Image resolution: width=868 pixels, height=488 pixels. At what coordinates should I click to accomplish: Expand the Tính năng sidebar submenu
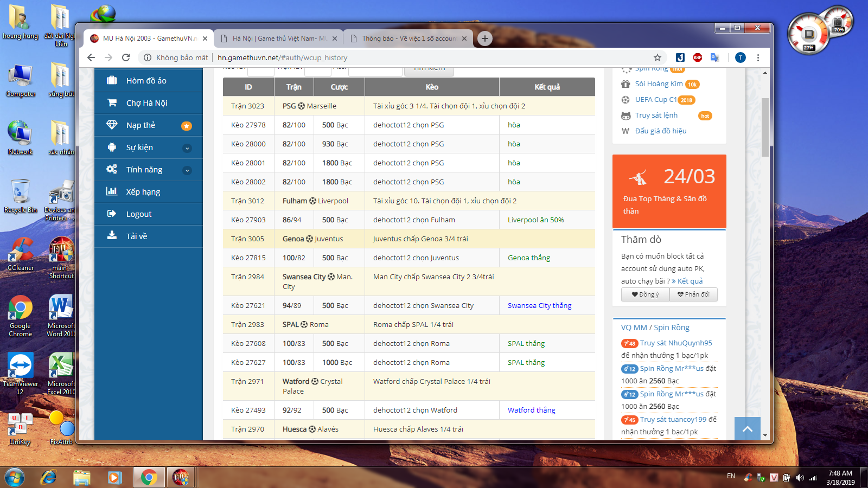[187, 170]
